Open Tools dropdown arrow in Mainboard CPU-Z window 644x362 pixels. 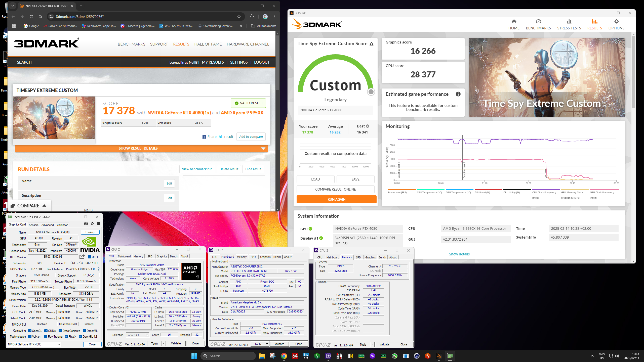click(x=267, y=344)
